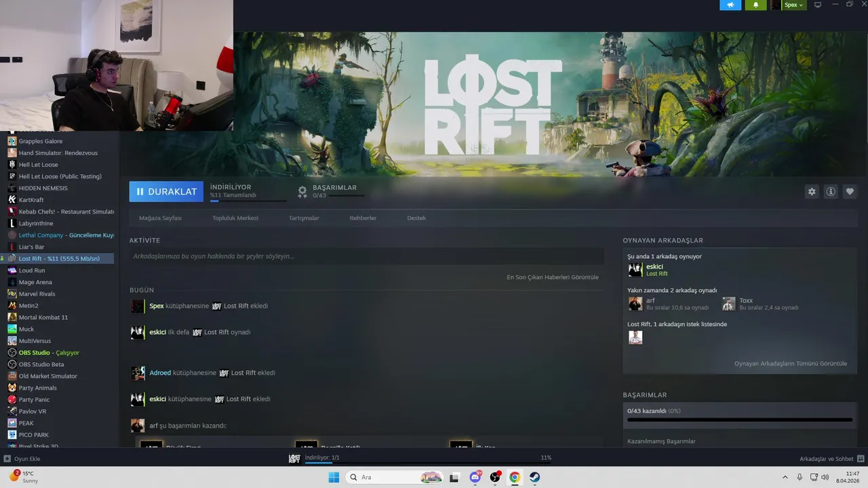Open arf's avatar in recently played
868x488 pixels.
(635, 304)
